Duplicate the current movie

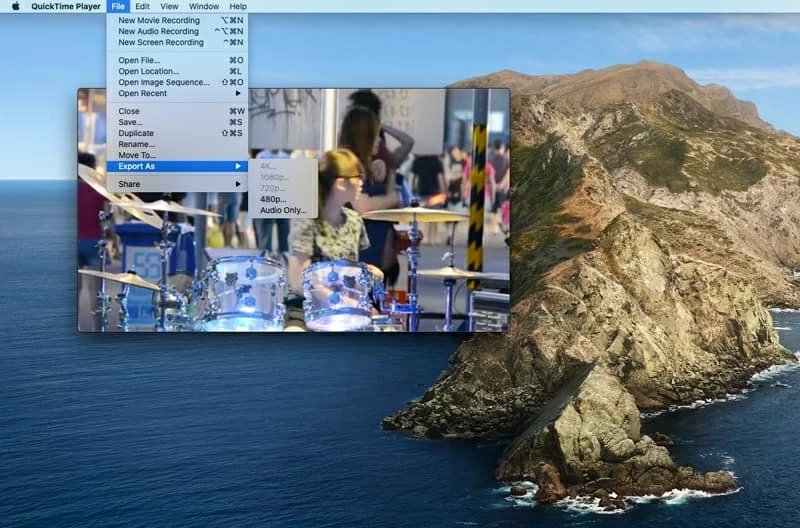click(136, 133)
